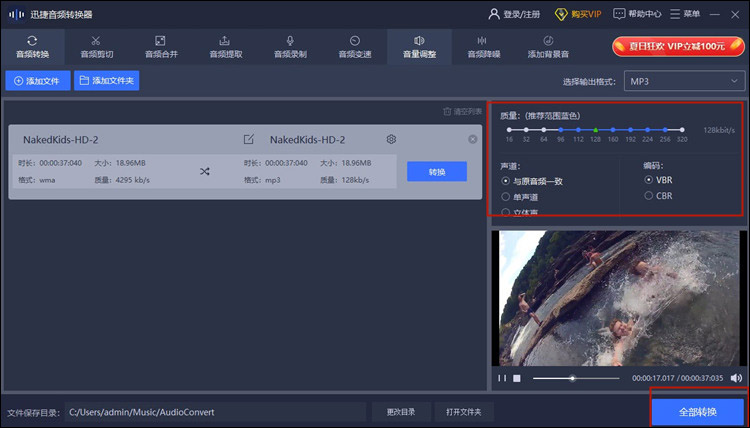This screenshot has width=750, height=428.
Task: Click the output 格式: mp3 text
Action: point(262,180)
